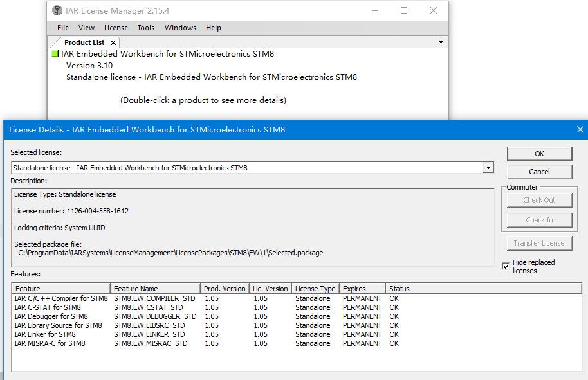Click feature name STM8.EW.MISRAC_STD
The image size is (588, 380).
[151, 343]
